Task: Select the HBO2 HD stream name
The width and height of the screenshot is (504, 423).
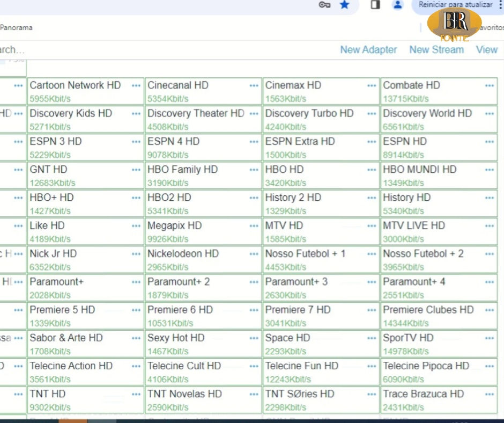Action: (x=169, y=198)
